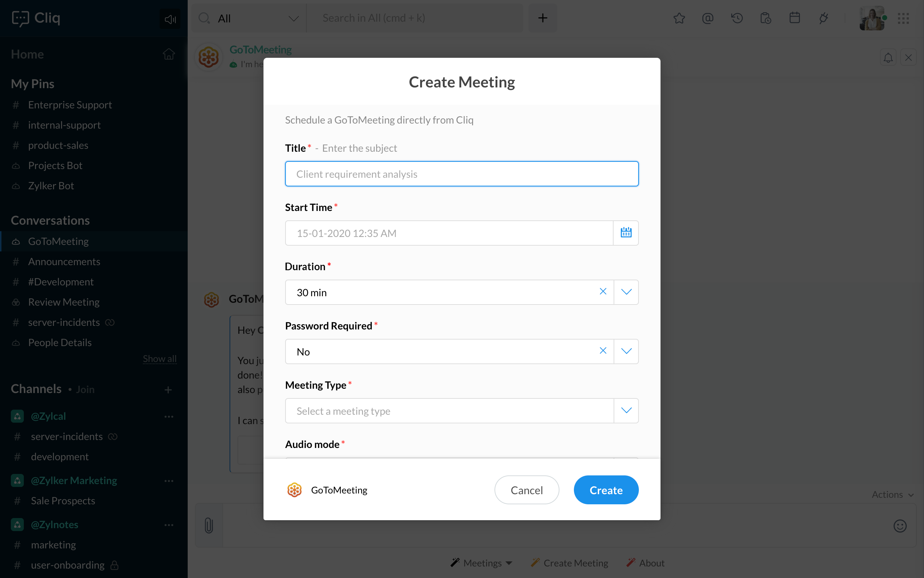Open internal-support pinned channel

click(64, 125)
